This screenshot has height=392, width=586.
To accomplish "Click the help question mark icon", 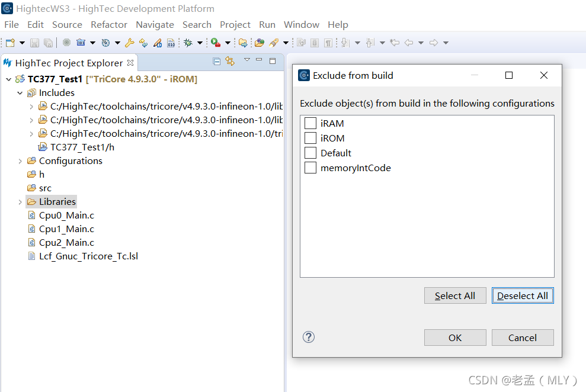I will click(x=309, y=337).
